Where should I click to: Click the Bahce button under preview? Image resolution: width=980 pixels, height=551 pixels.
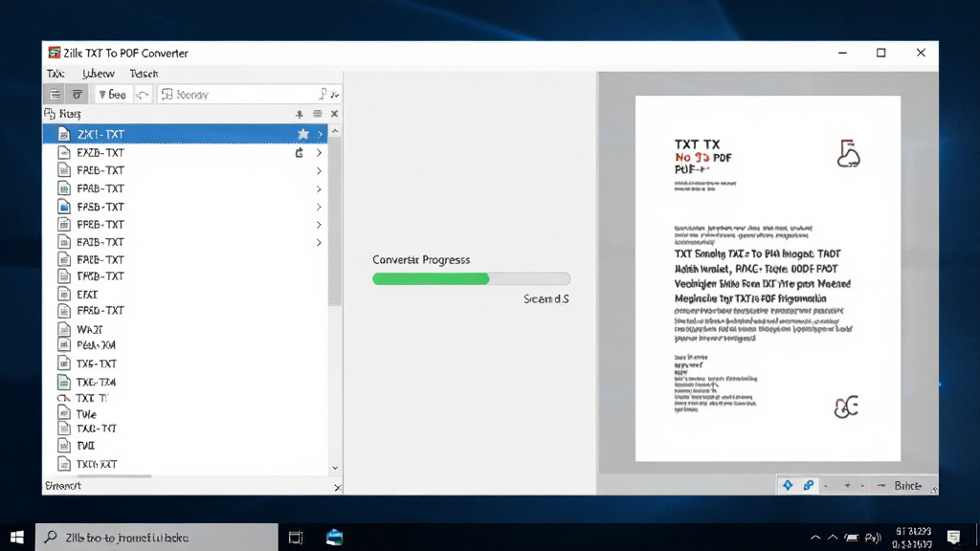907,485
